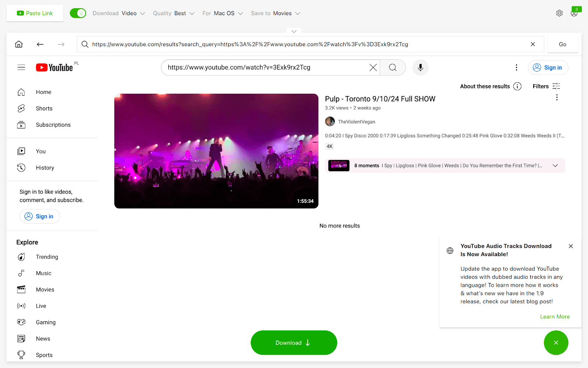Select Trending in the Explore section
Viewport: 588px width, 368px height.
[47, 257]
